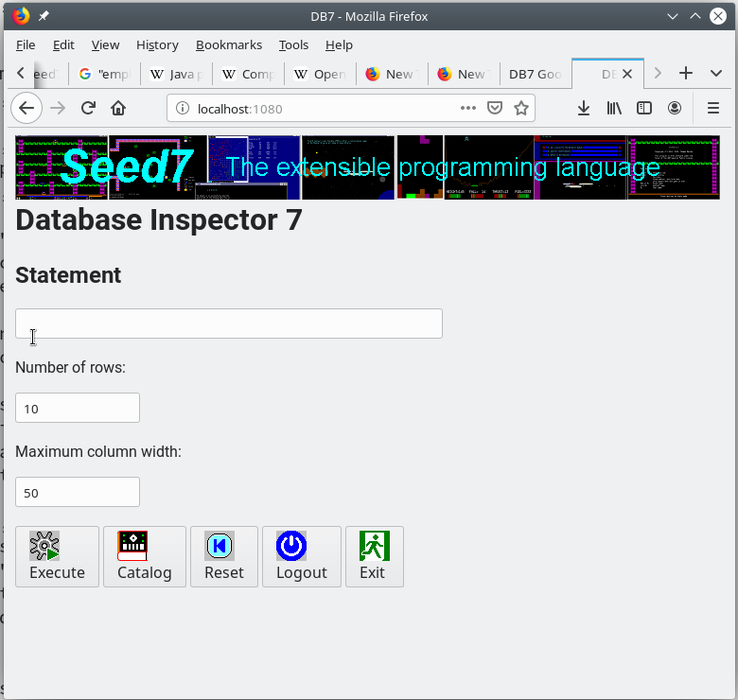Click the Firefox logo in title bar

pos(21,16)
